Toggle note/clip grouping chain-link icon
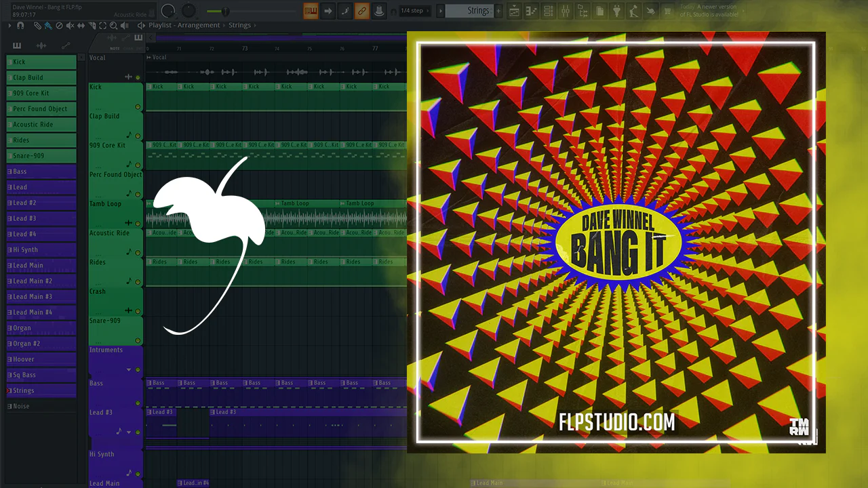868x488 pixels. click(362, 11)
